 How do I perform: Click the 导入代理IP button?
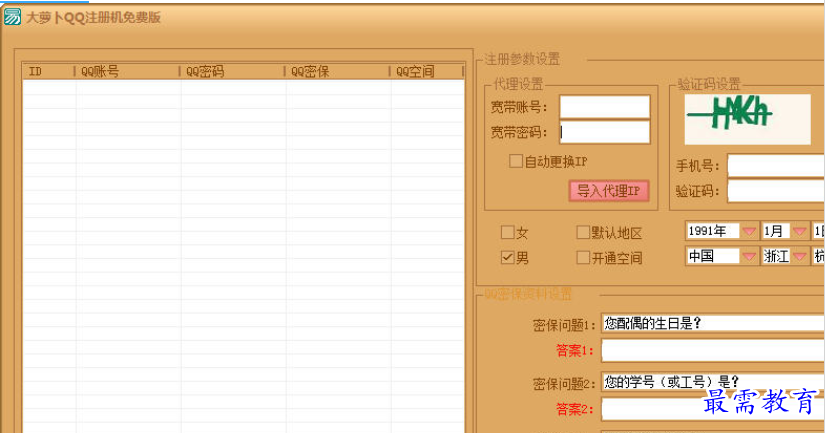click(609, 191)
